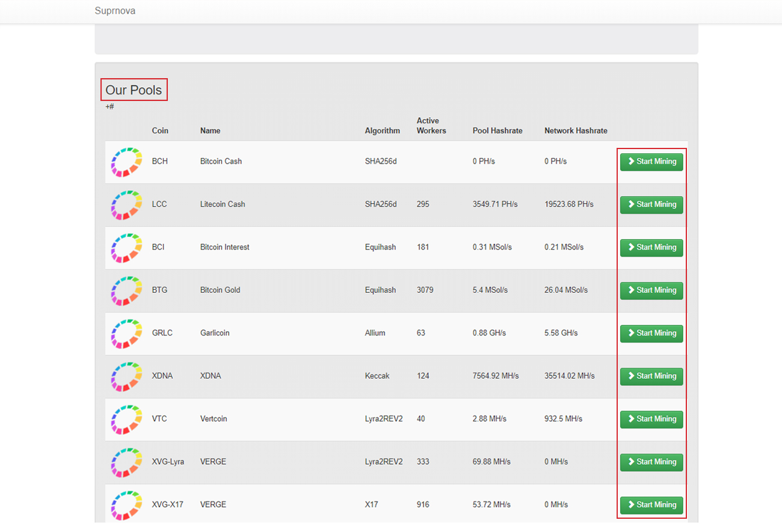Open the Suprnova home link
This screenshot has height=532, width=782.
pyautogui.click(x=115, y=11)
